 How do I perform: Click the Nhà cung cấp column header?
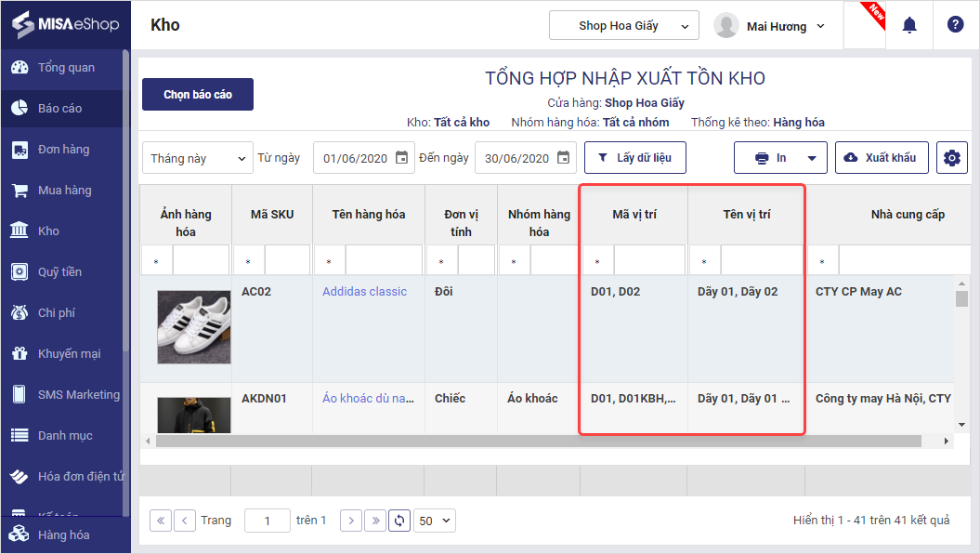tap(908, 215)
